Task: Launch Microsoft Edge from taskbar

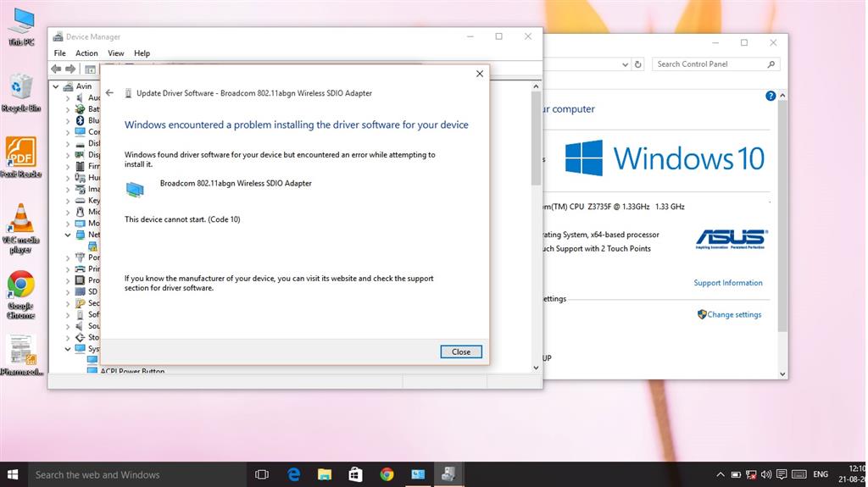Action: pos(293,474)
